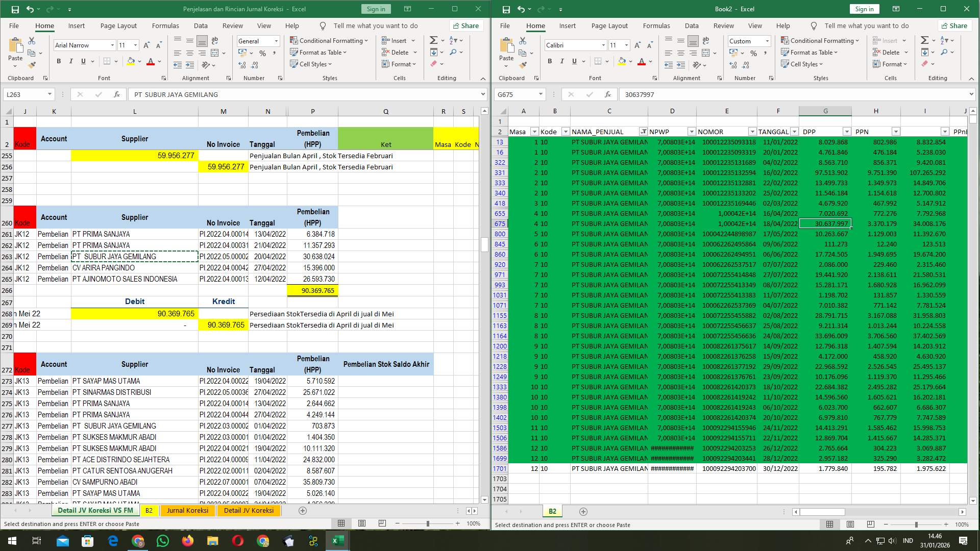Click the Insert Function fx icon in Book2
The height and width of the screenshot is (551, 980).
tap(607, 94)
